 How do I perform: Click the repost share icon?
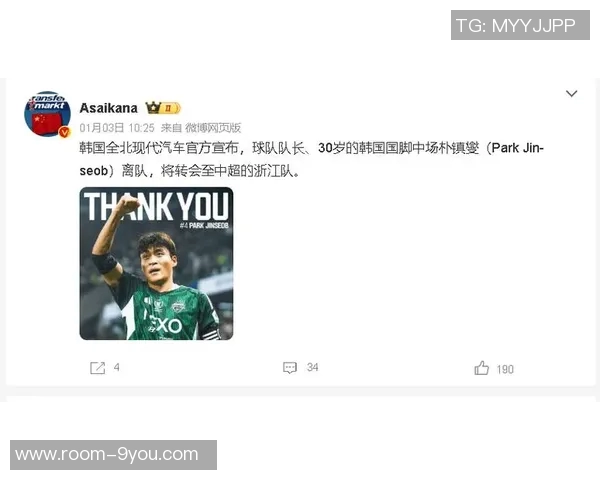(x=97, y=368)
